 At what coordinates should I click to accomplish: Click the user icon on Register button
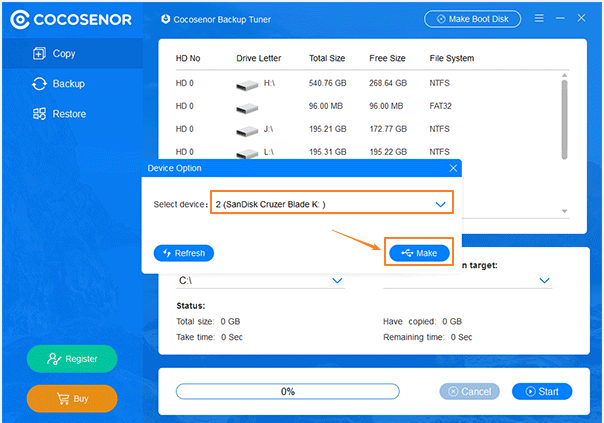pyautogui.click(x=54, y=359)
